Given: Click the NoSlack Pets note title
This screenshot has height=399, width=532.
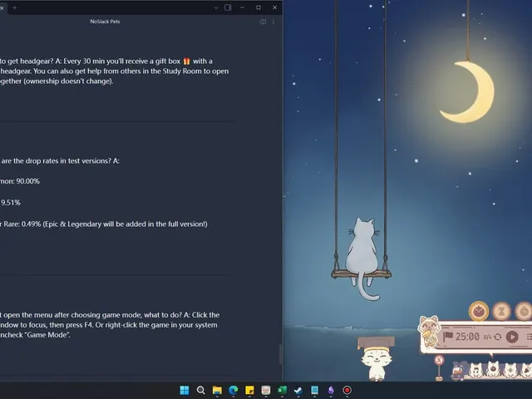Looking at the screenshot, I should coord(105,22).
